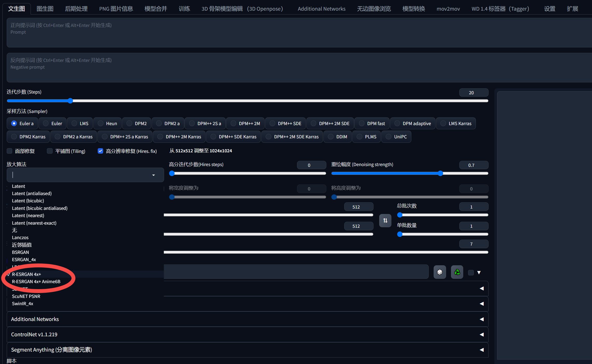Click the seed input field
The height and width of the screenshot is (364, 592).
pyautogui.click(x=296, y=272)
